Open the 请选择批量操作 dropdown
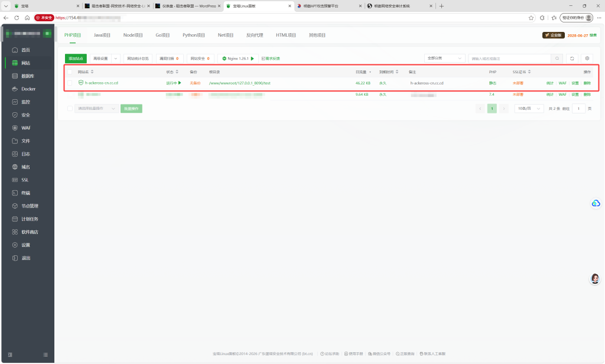The width and height of the screenshot is (605, 364). pyautogui.click(x=96, y=109)
